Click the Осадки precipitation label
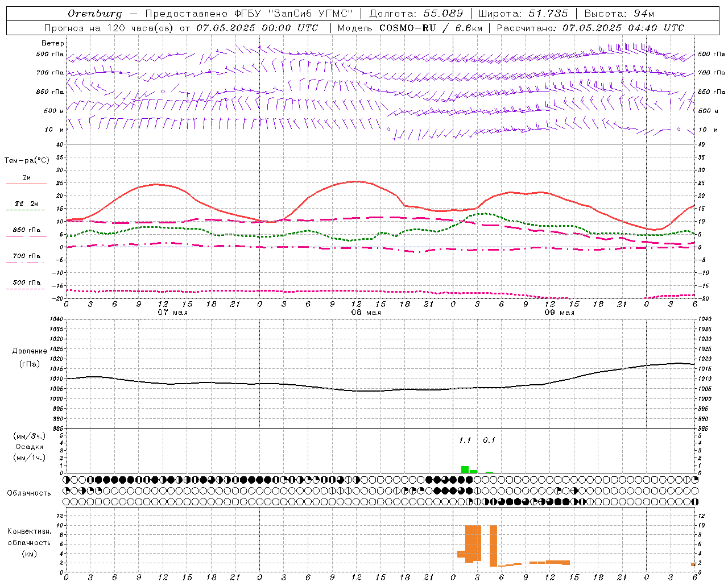This screenshot has height=582, width=728. click(x=30, y=447)
